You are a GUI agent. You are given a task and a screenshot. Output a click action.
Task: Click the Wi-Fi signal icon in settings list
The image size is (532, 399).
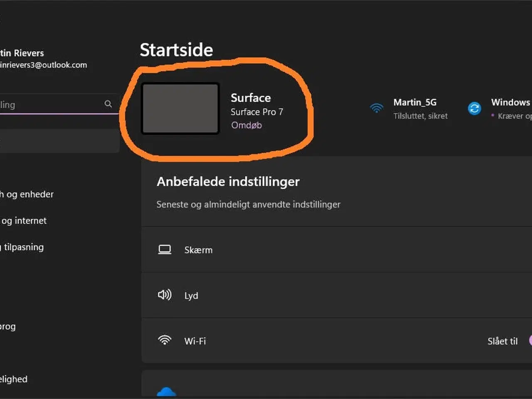[165, 340]
